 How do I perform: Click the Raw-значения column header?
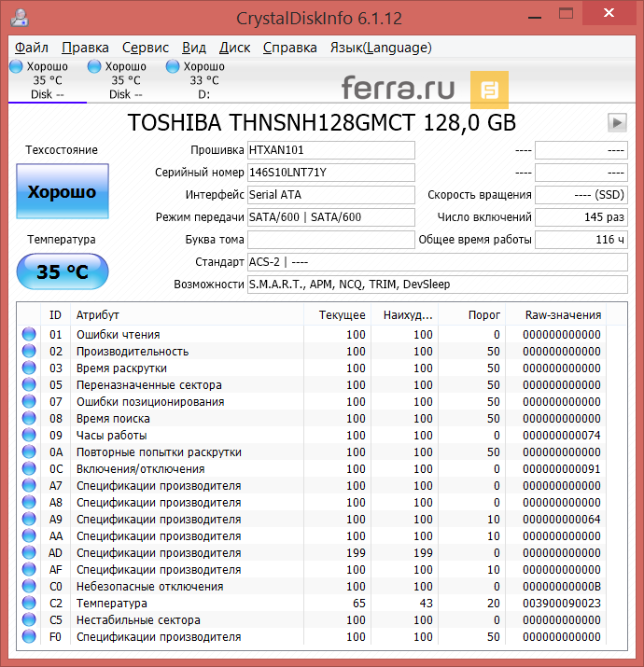563,315
